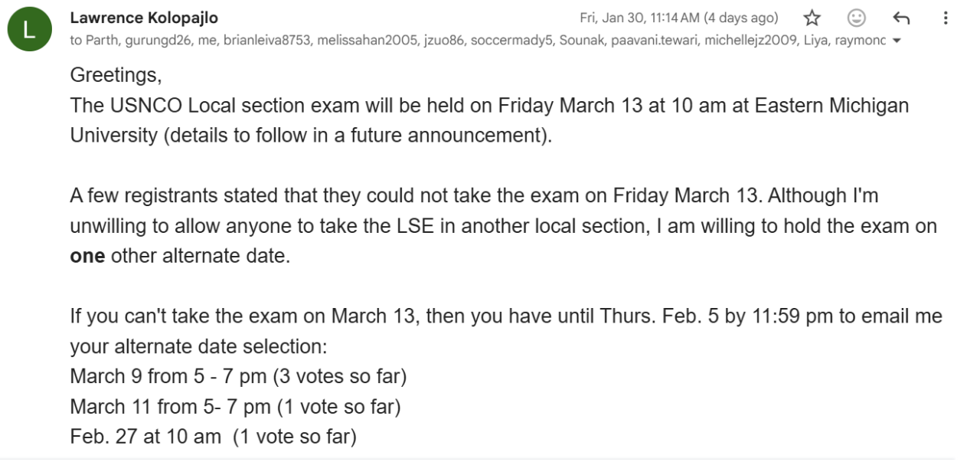Click the "Greetings," opening line

pos(116,75)
